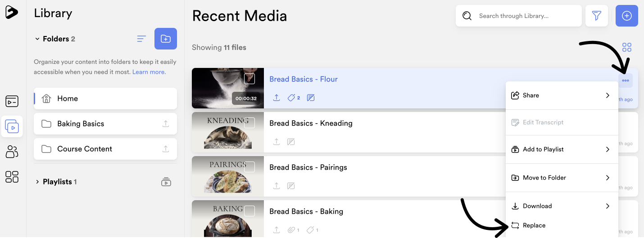Click the new folder button

(x=166, y=39)
